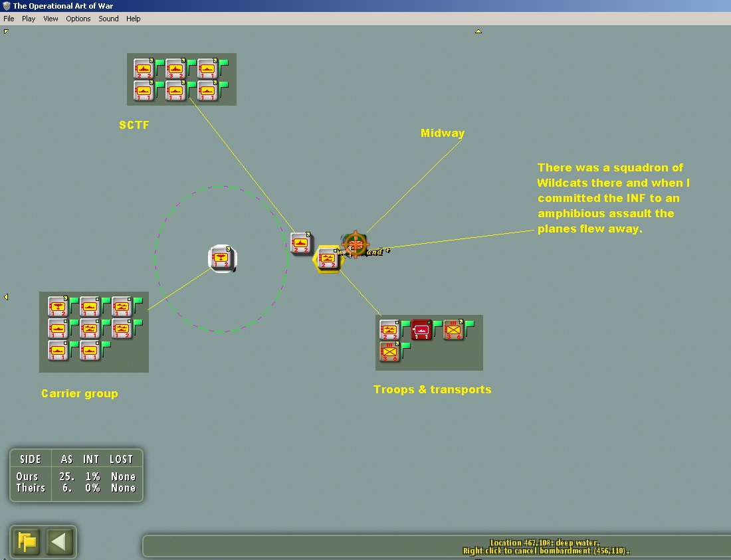Open the View menu

(51, 19)
